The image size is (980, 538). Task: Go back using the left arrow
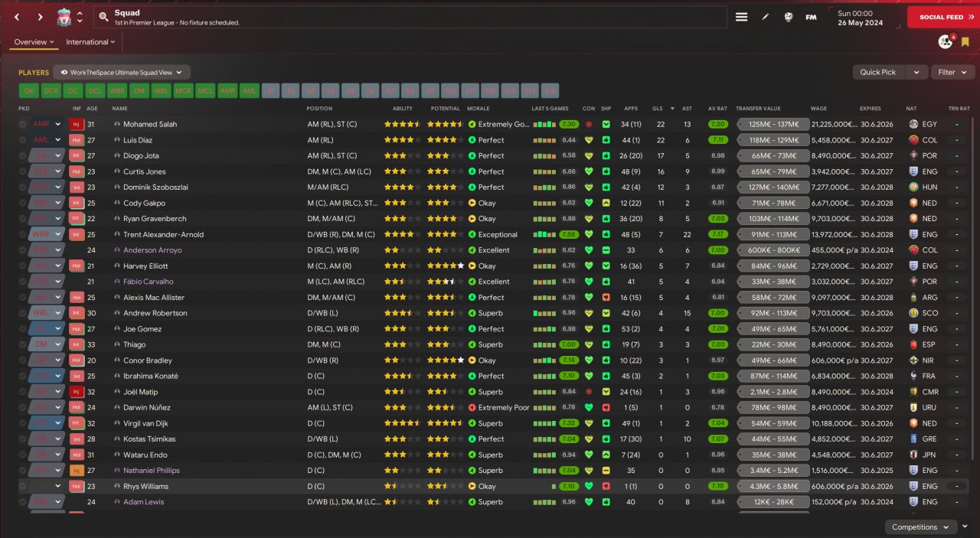(x=17, y=17)
